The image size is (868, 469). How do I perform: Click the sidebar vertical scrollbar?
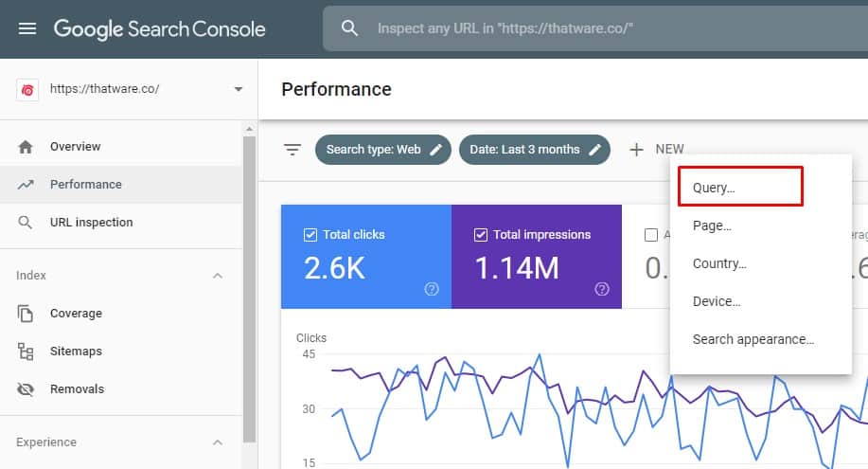point(249,288)
